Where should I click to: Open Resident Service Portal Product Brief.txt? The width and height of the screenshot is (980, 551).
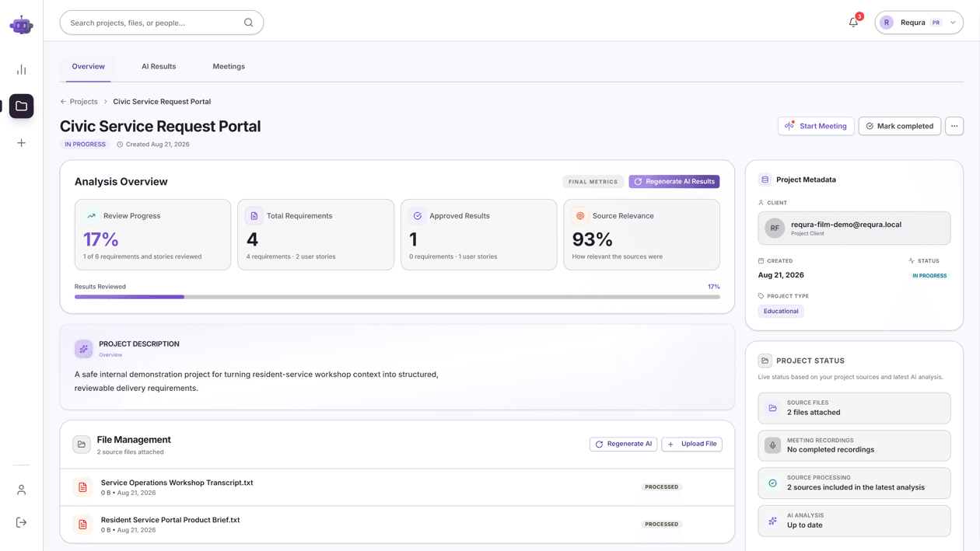pos(170,520)
